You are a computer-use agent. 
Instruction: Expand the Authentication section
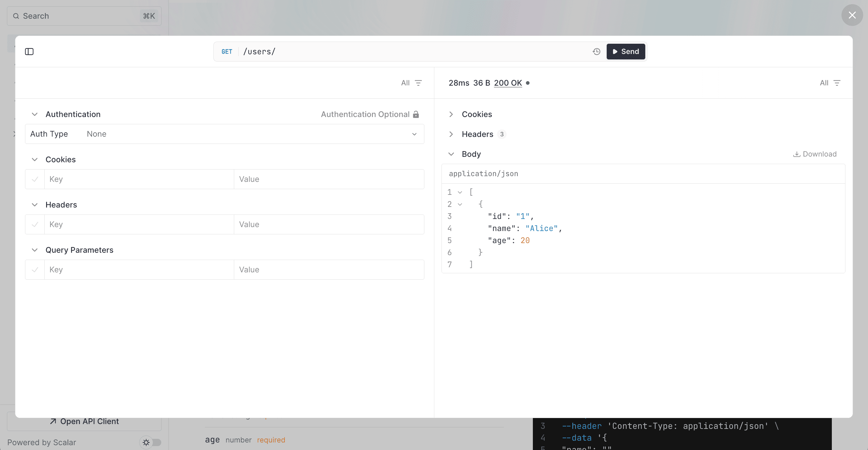(34, 114)
